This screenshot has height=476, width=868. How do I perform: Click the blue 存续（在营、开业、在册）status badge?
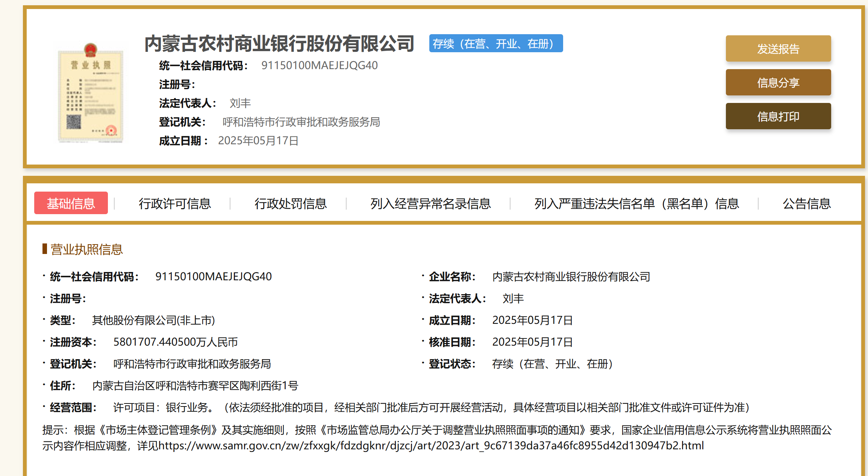click(x=495, y=44)
